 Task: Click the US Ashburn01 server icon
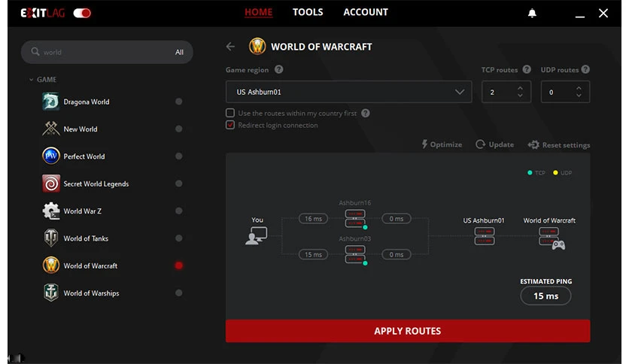pyautogui.click(x=485, y=236)
